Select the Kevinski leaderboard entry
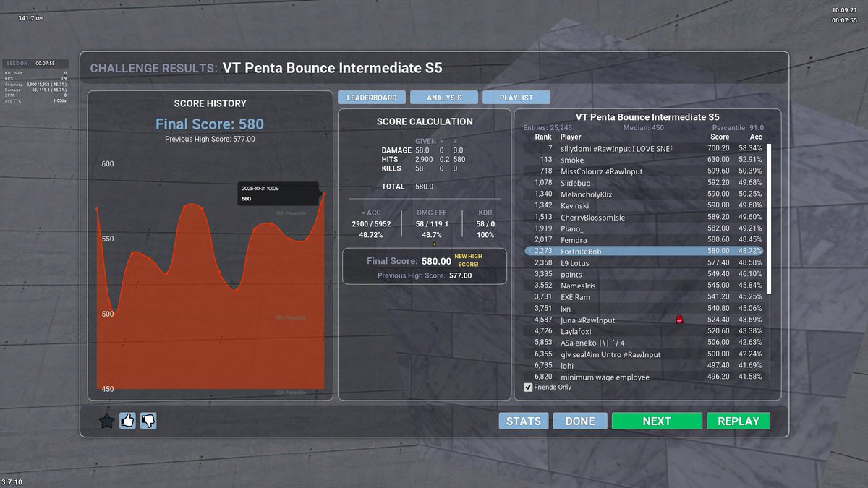The width and height of the screenshot is (868, 488). tap(644, 206)
